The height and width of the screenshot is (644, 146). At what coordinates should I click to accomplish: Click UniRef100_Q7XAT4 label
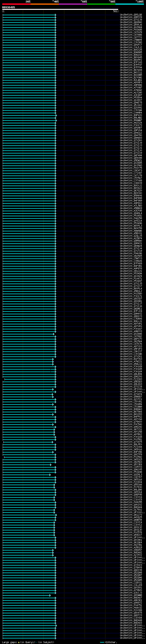pos(131,394)
